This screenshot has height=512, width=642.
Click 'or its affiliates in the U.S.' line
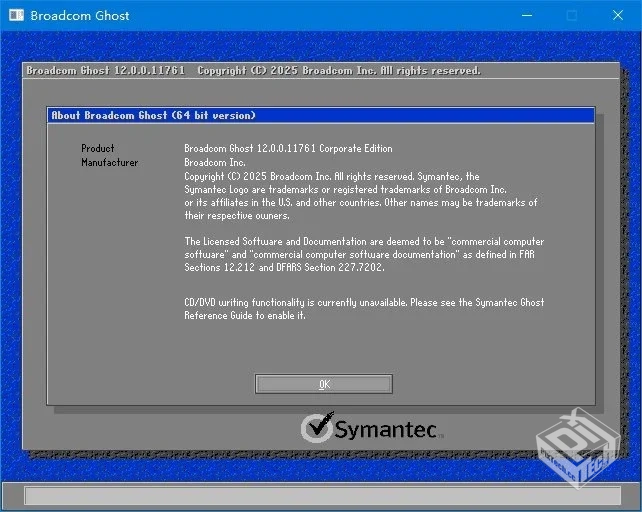[361, 202]
